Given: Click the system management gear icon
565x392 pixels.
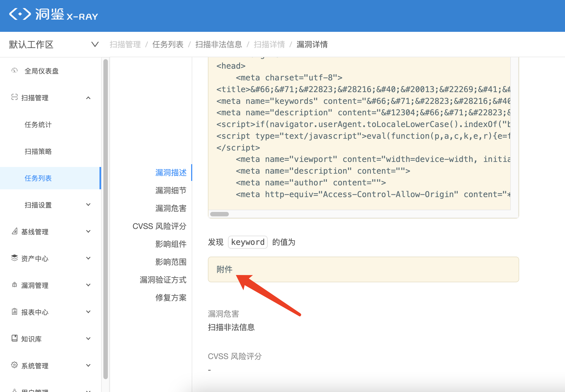Looking at the screenshot, I should tap(15, 365).
